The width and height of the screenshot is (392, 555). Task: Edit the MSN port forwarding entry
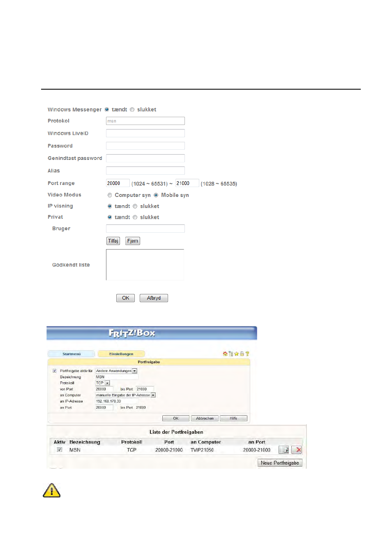click(x=284, y=450)
